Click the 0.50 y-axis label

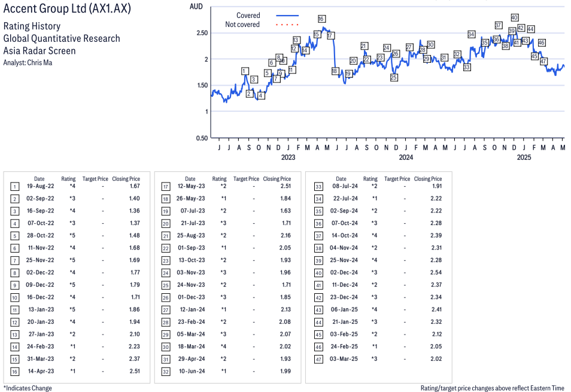pos(202,138)
